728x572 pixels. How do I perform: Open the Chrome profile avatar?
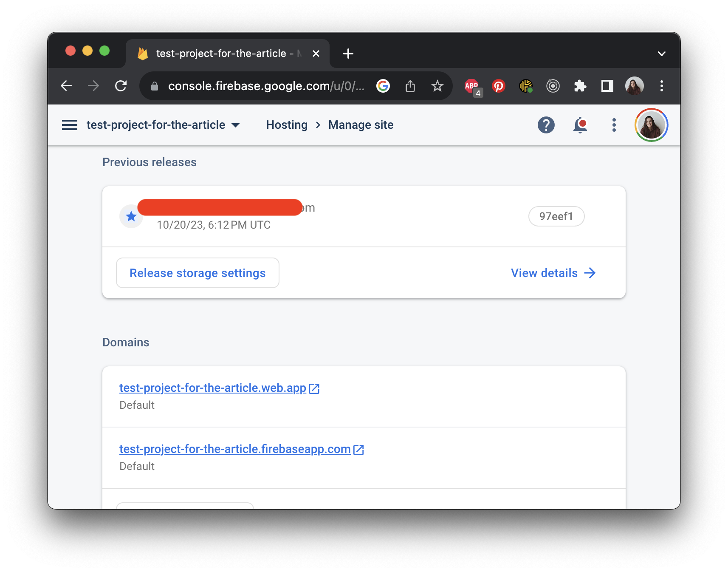click(635, 86)
